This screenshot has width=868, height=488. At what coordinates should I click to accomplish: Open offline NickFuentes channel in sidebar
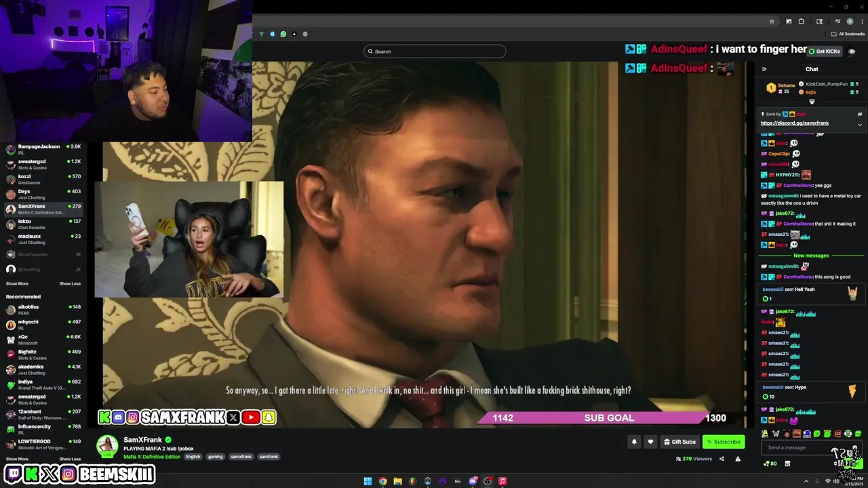pos(43,254)
